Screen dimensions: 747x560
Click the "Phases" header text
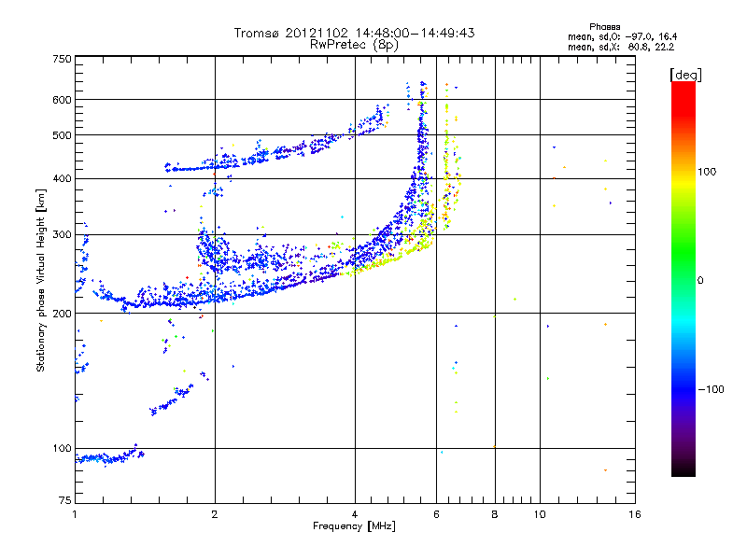[x=604, y=27]
